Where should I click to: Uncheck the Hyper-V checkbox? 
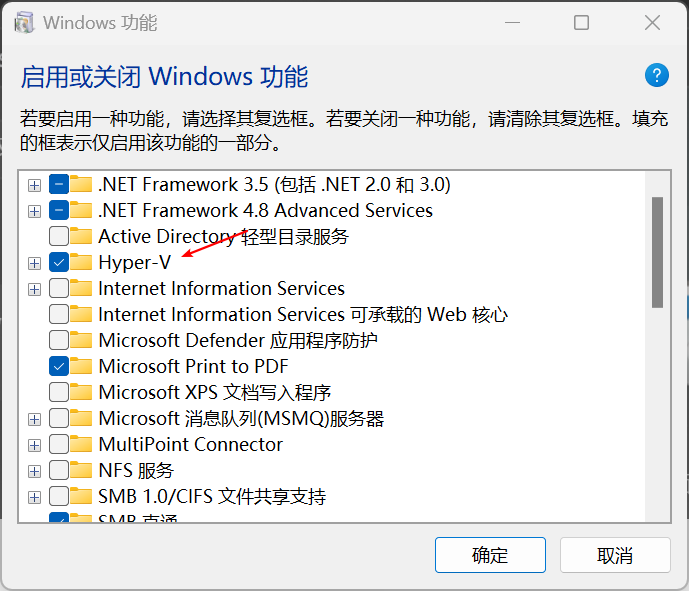coord(59,262)
